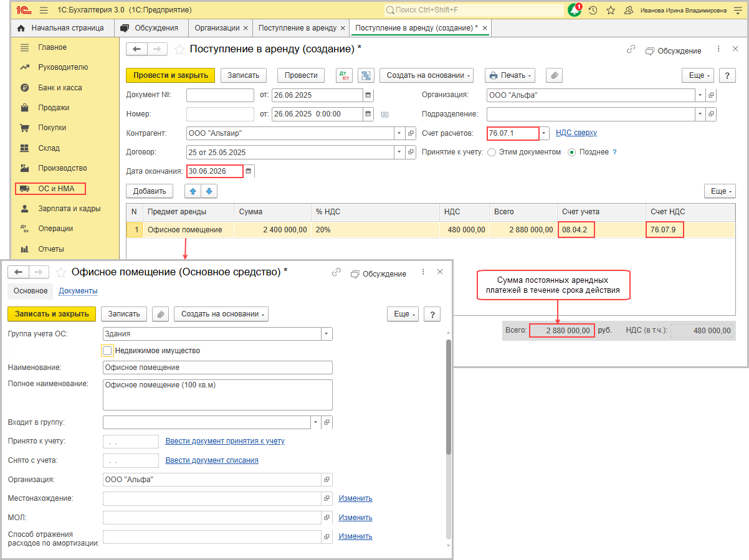This screenshot has height=560, width=749.
Task: Move row down with blue arrow
Action: pyautogui.click(x=209, y=191)
